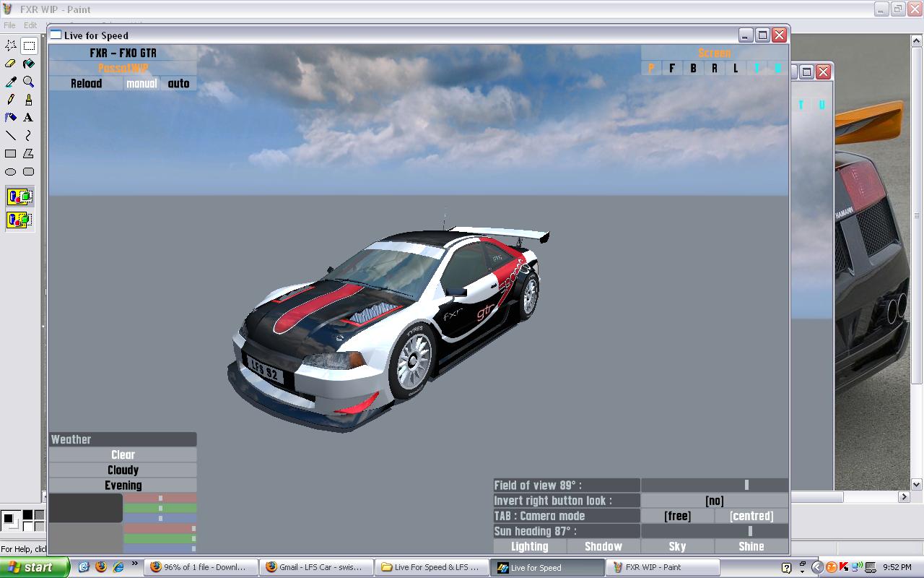
Task: Choose the Pencil tool in Paint
Action: click(x=11, y=100)
